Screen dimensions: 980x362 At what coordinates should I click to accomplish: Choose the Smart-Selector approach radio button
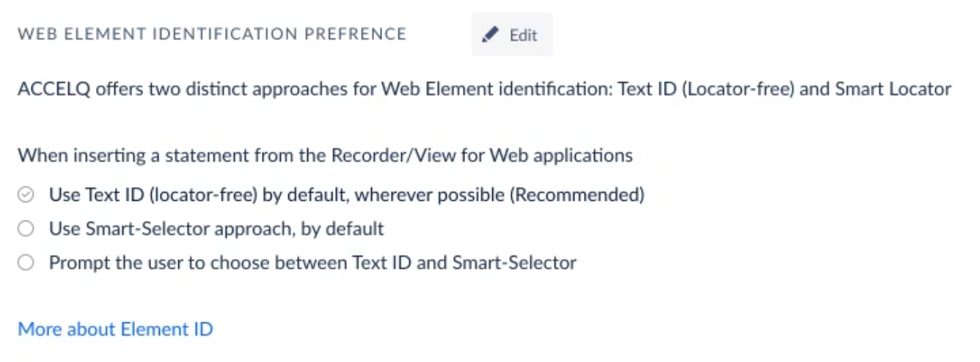point(26,229)
